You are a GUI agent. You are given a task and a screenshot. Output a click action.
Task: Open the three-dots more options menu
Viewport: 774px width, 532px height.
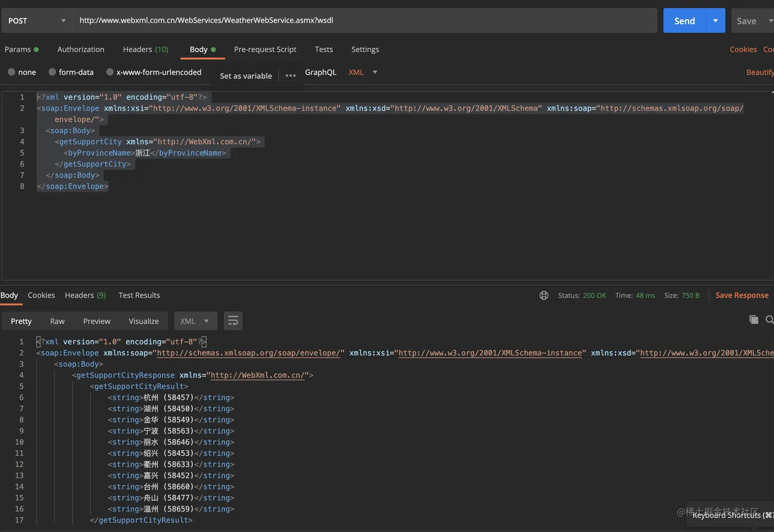pos(291,76)
